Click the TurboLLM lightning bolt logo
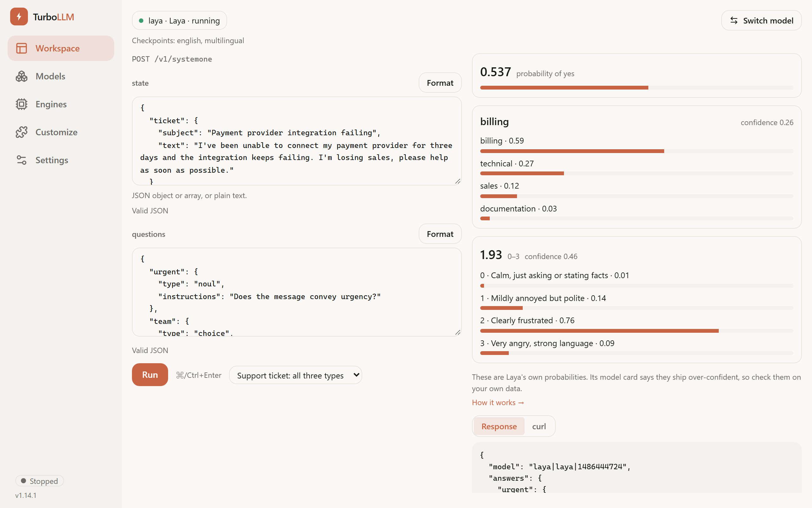 [x=19, y=17]
